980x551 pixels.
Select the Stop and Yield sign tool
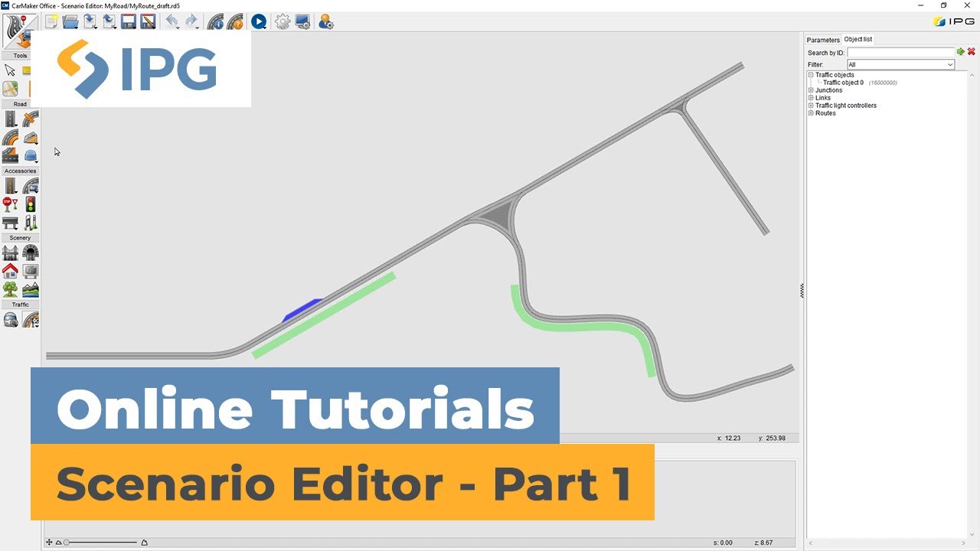pyautogui.click(x=11, y=204)
